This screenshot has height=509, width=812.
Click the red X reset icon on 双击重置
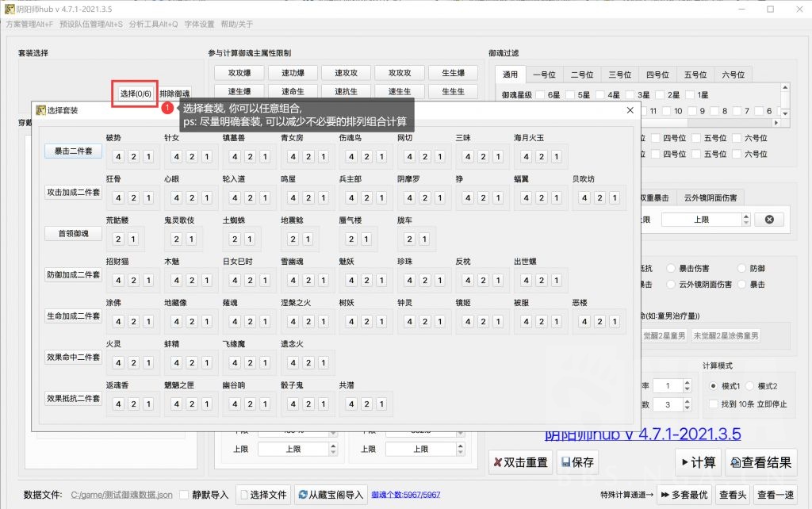click(x=497, y=461)
